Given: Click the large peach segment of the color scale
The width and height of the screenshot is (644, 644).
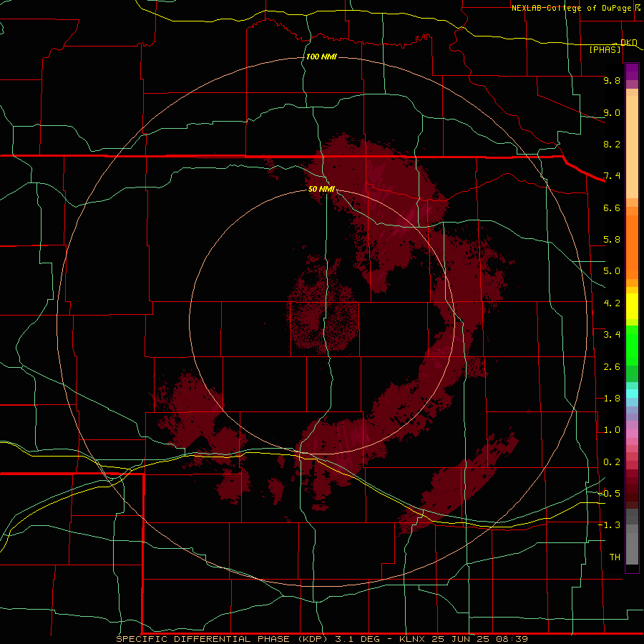Looking at the screenshot, I should 632,147.
